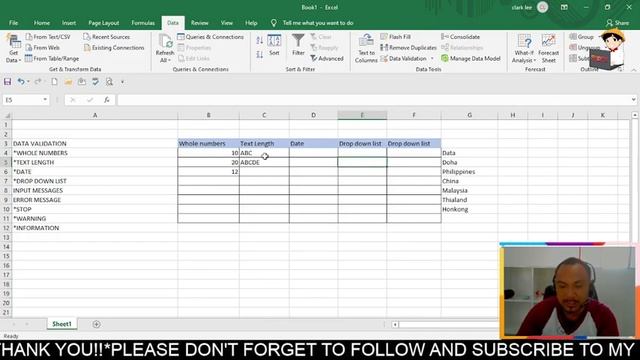Open Manage Data Model
This screenshot has height=360, width=640.
pyautogui.click(x=471, y=59)
